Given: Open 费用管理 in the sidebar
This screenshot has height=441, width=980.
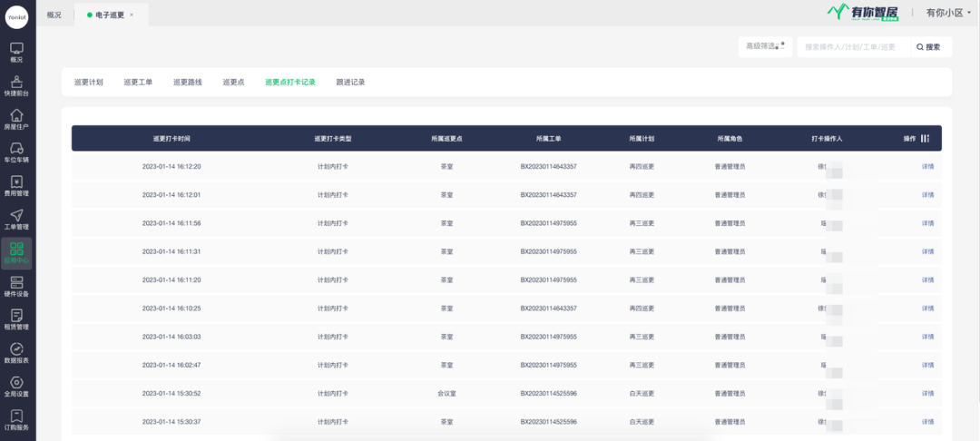Looking at the screenshot, I should coord(16,186).
